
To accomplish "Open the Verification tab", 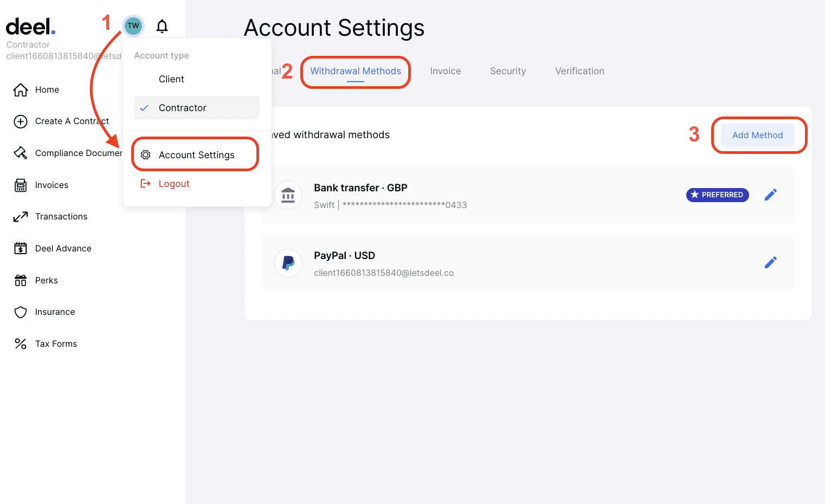I will coord(579,71).
